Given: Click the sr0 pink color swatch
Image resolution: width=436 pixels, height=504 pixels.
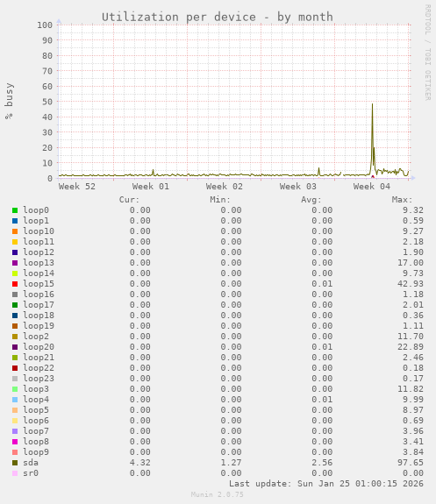Looking at the screenshot, I should pos(15,473).
